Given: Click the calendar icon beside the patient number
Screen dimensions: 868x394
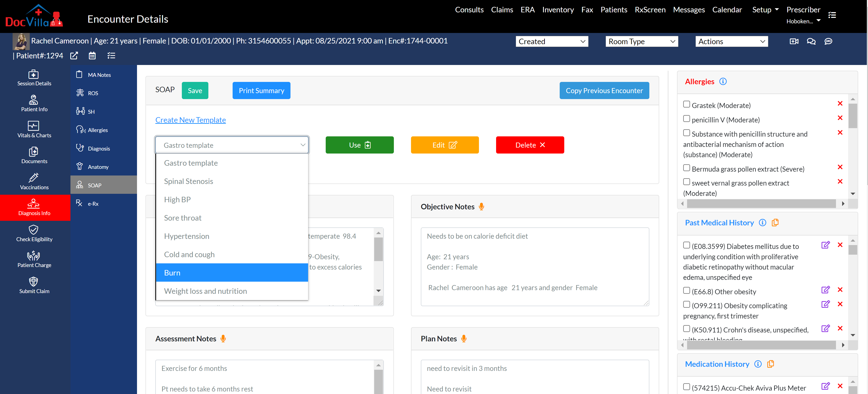Looking at the screenshot, I should coord(92,56).
